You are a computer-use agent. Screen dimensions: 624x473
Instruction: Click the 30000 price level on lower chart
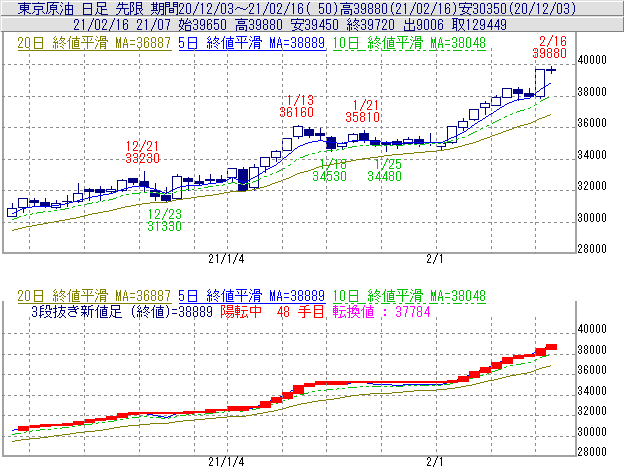592,432
